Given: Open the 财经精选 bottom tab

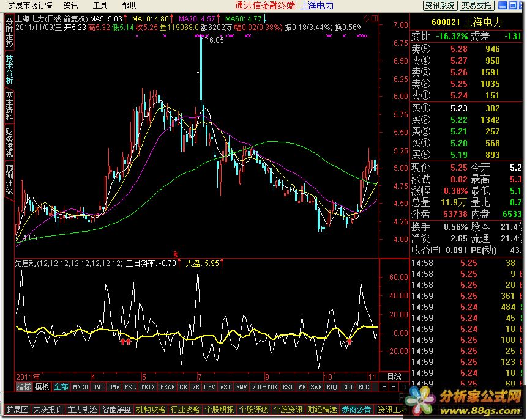Looking at the screenshot, I should point(323,409).
